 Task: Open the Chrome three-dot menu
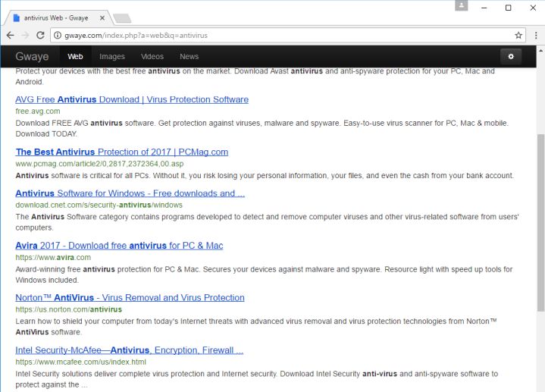pyautogui.click(x=536, y=35)
